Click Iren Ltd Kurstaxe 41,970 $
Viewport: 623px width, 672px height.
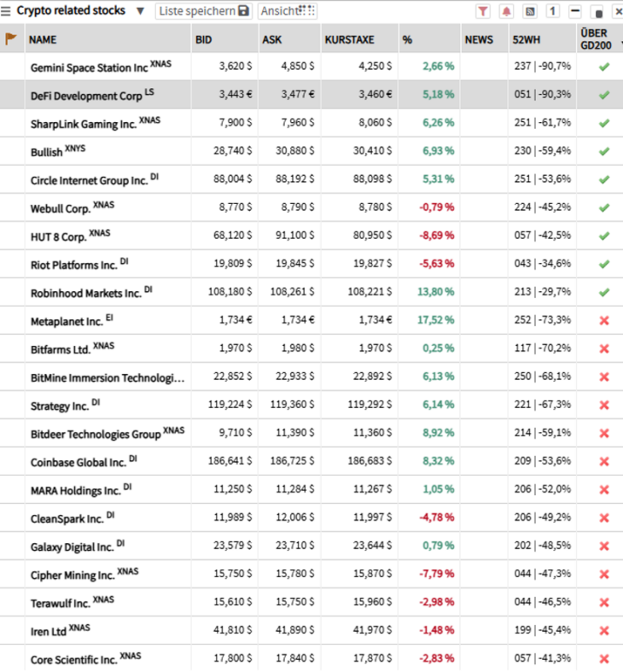[372, 630]
